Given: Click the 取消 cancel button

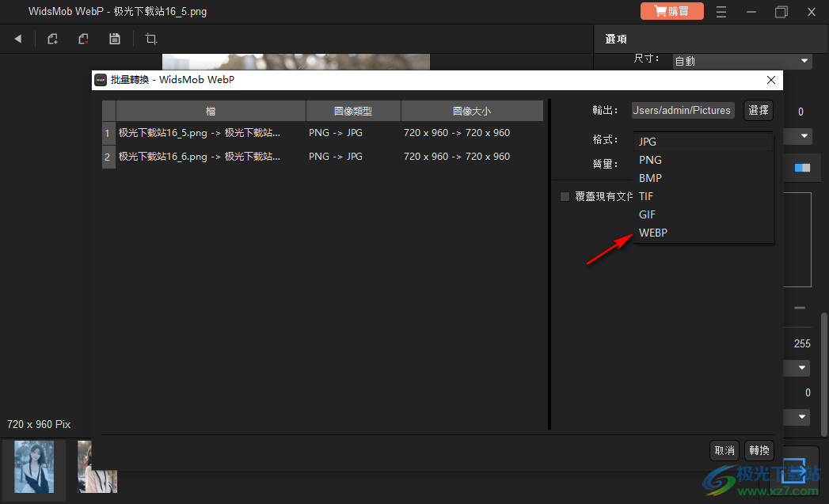Looking at the screenshot, I should pyautogui.click(x=724, y=451).
